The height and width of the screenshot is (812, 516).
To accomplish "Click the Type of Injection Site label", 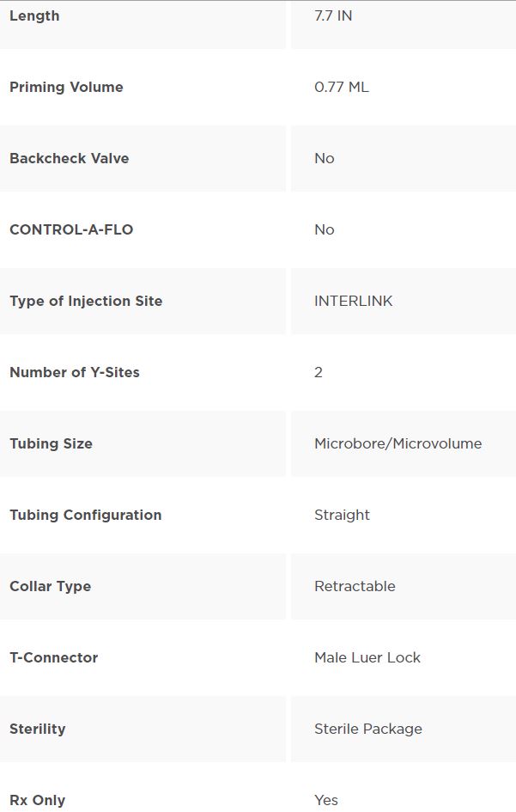I will [86, 301].
